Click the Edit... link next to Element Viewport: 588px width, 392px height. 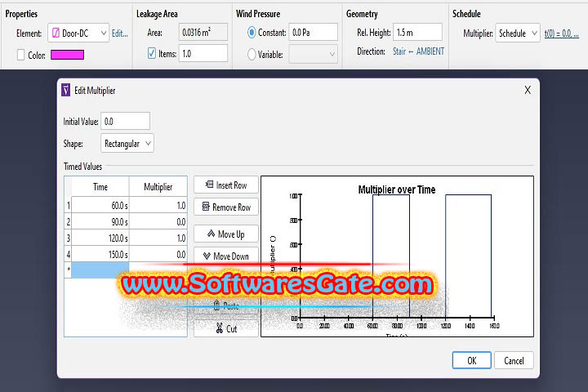pyautogui.click(x=119, y=33)
